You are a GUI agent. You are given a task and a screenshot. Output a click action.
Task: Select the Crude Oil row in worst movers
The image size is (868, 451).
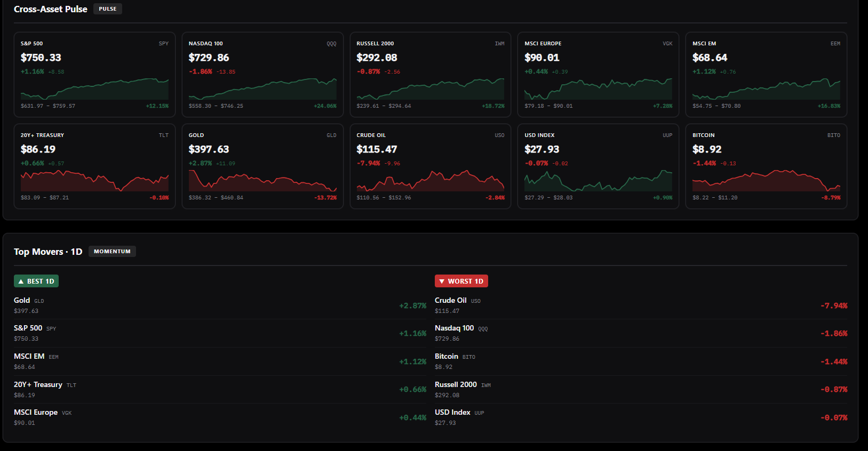click(x=641, y=305)
